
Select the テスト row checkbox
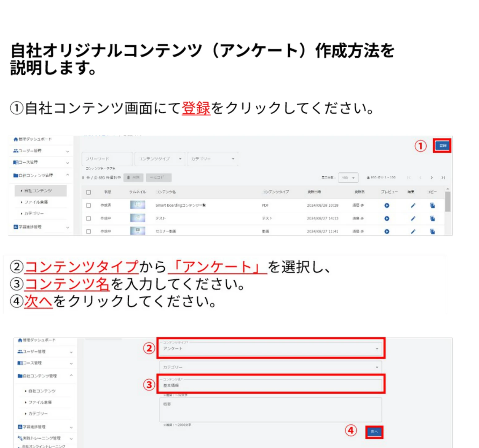point(88,218)
